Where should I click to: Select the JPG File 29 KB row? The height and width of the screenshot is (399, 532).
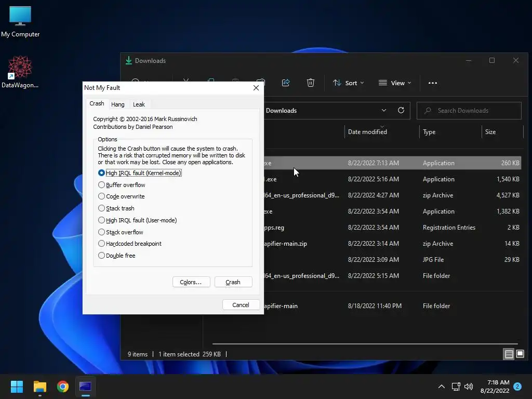click(x=393, y=260)
